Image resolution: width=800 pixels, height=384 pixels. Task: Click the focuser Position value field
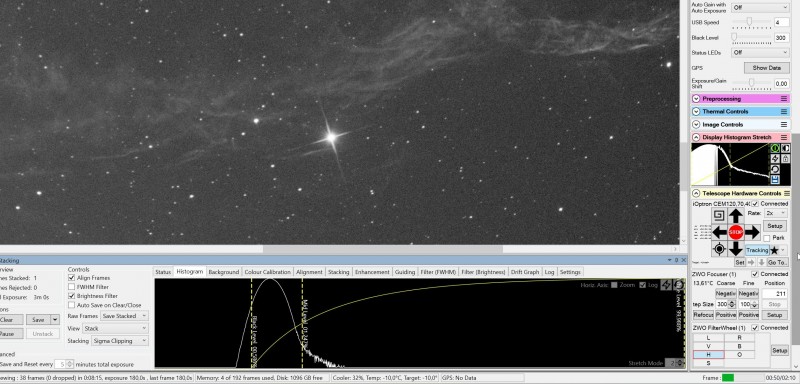point(775,293)
